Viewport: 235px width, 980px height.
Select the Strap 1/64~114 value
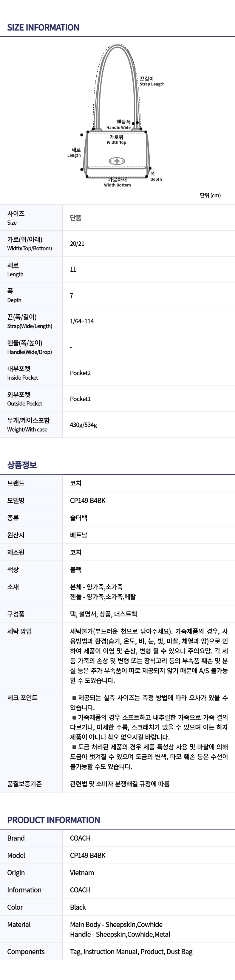tap(82, 321)
